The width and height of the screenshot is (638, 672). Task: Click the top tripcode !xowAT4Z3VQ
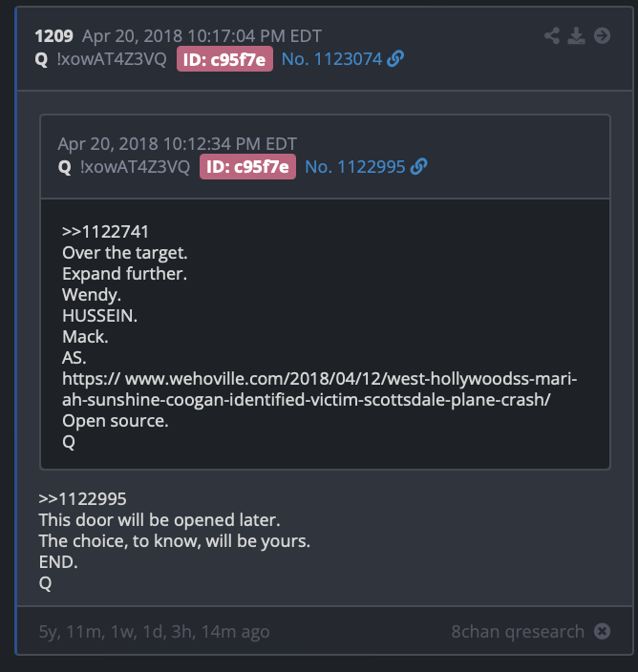pyautogui.click(x=112, y=59)
